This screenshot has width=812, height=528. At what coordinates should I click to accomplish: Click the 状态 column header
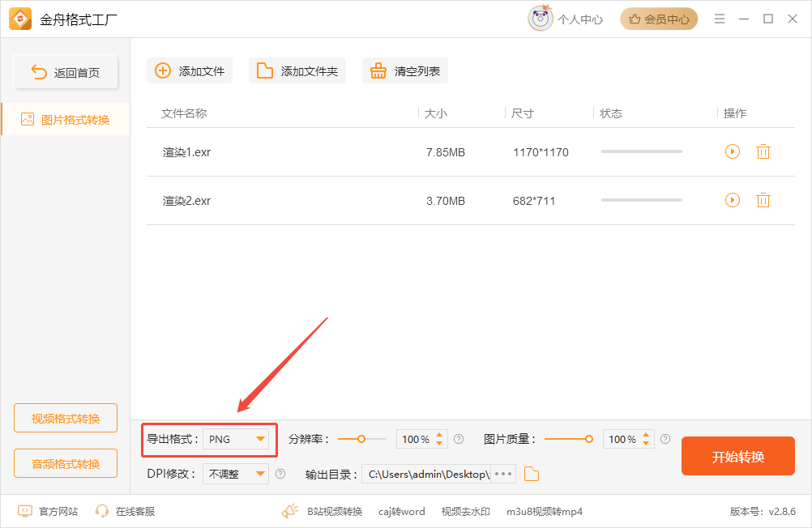tap(611, 113)
